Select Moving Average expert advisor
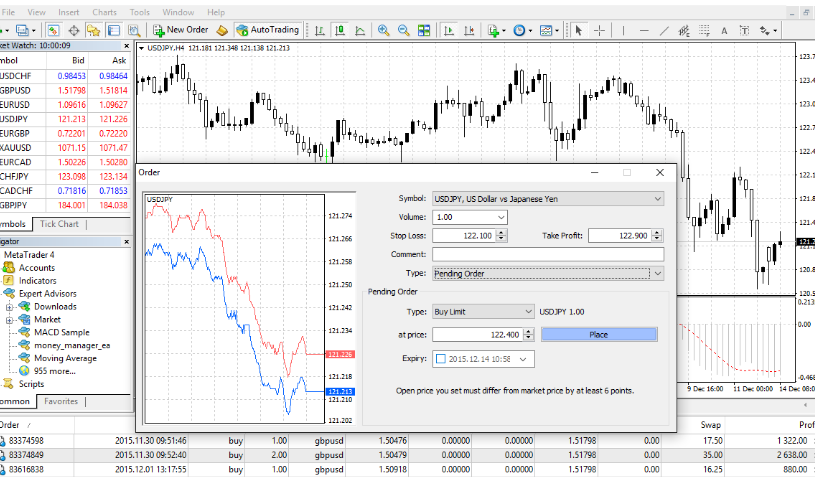 65,358
